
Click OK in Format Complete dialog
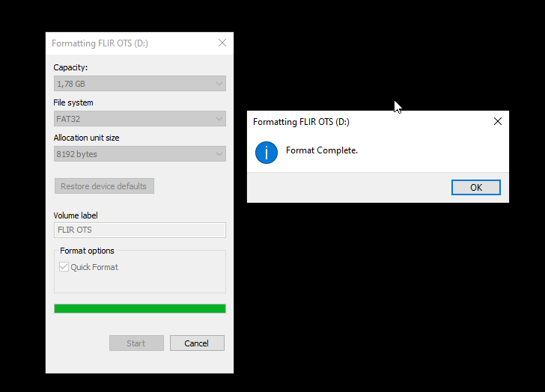(476, 188)
